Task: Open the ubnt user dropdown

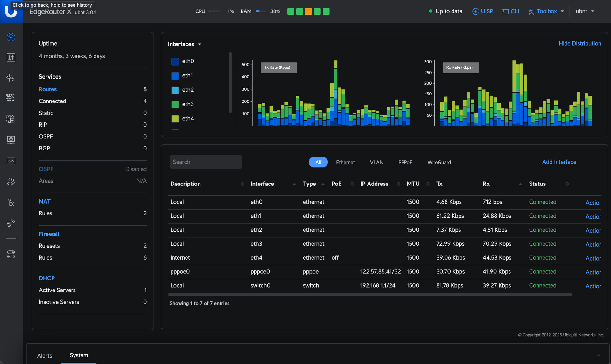Action: pos(585,11)
